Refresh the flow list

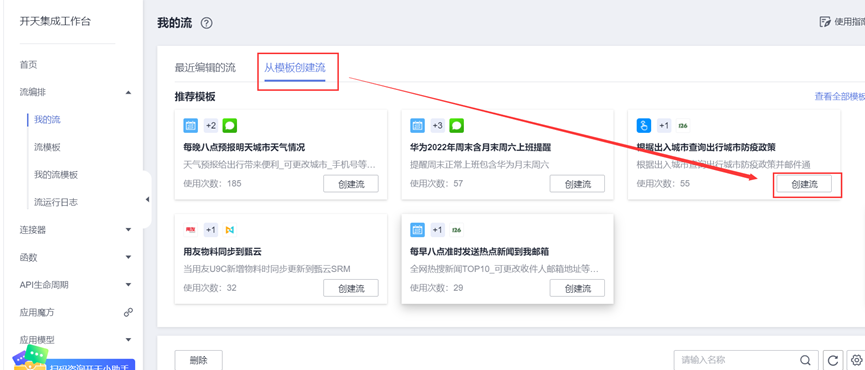(832, 360)
